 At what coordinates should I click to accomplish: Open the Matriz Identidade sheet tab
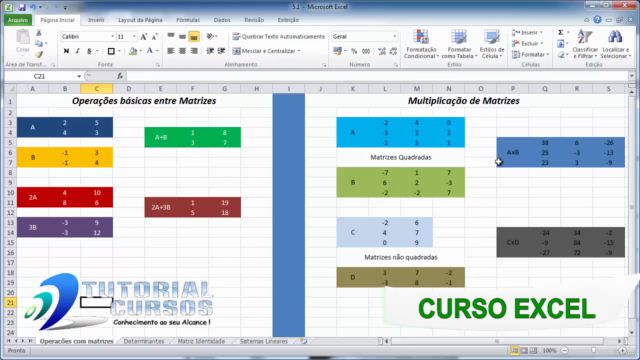coord(201,341)
